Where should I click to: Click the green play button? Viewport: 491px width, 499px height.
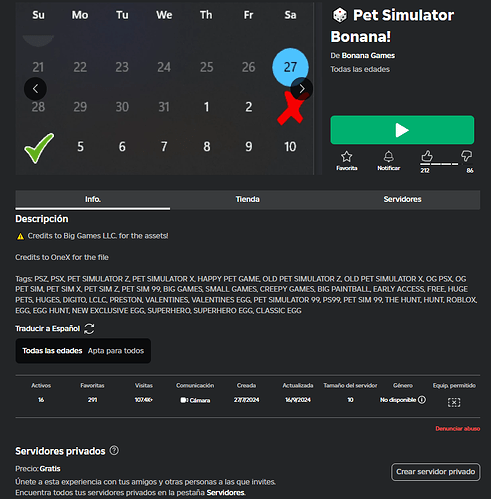click(402, 130)
